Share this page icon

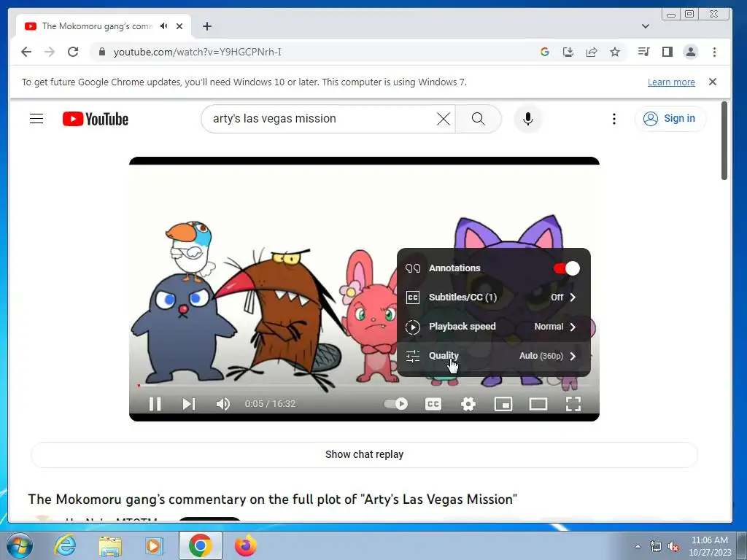(x=592, y=52)
